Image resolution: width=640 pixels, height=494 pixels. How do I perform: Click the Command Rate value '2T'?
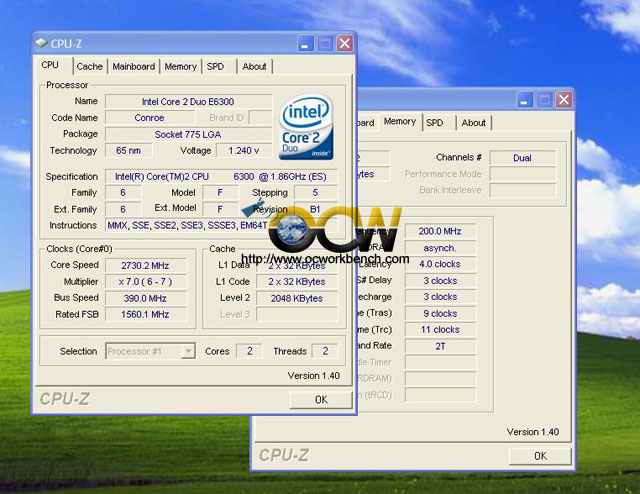(440, 346)
